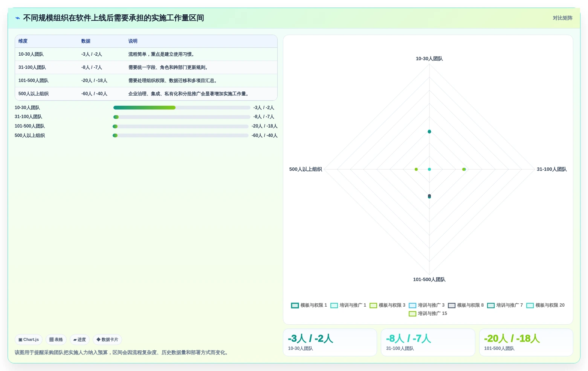Click radar axis label 101-500人团队
The image size is (588, 371).
coord(429,280)
